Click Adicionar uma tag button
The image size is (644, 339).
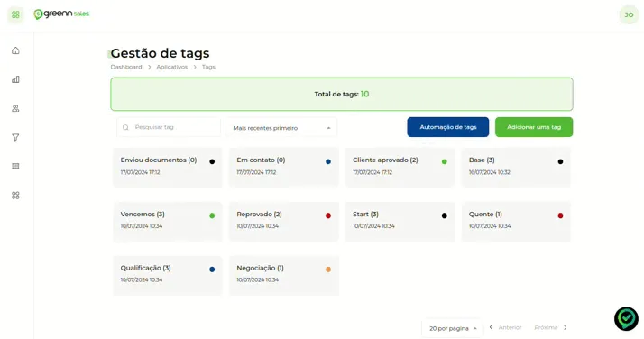click(x=534, y=127)
